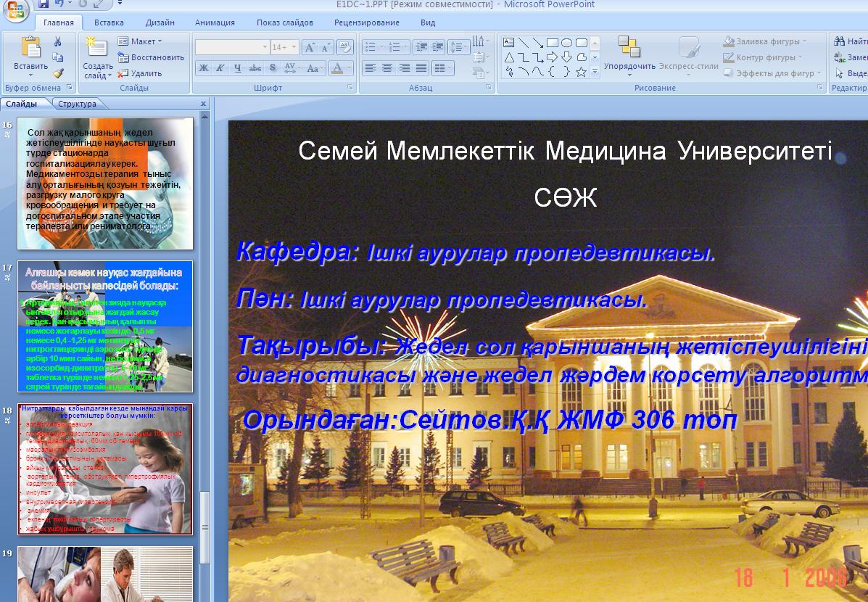Align text left
Screen dimensions: 868x602
371,68
